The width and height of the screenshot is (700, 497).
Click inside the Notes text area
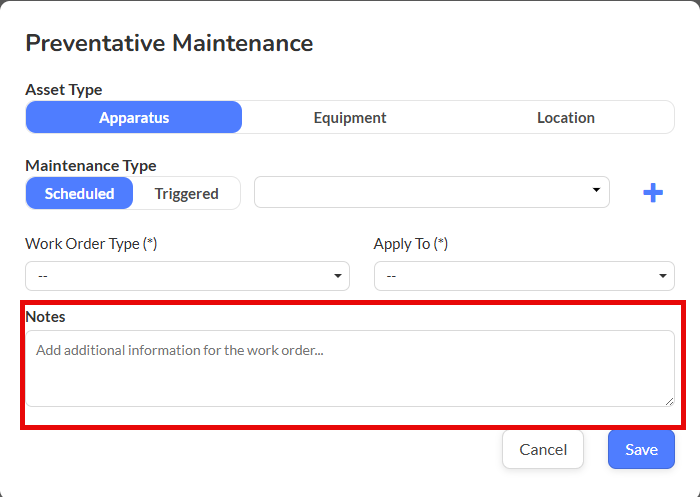pos(349,368)
